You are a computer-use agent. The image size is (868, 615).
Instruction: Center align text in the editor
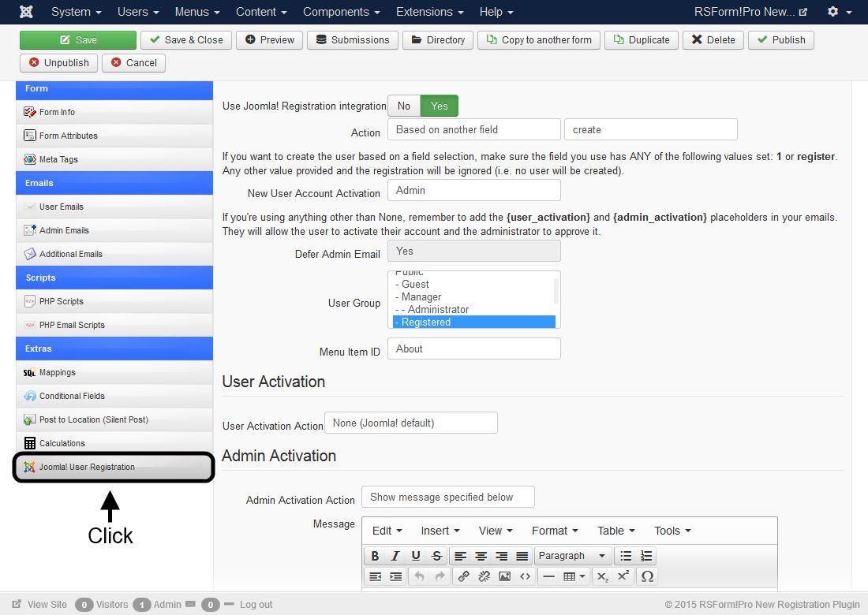[x=481, y=556]
